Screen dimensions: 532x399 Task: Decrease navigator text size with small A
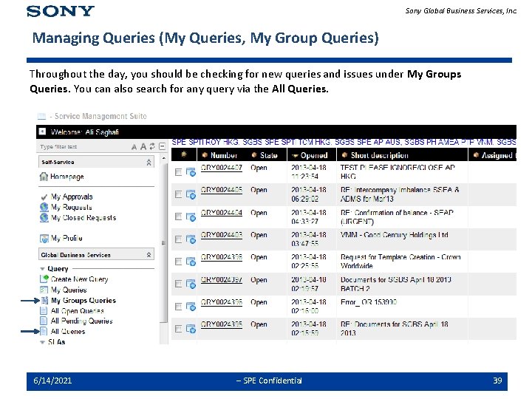point(134,147)
